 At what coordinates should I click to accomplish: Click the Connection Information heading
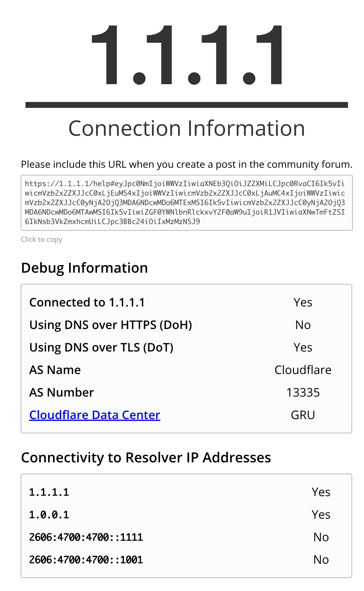point(187,128)
